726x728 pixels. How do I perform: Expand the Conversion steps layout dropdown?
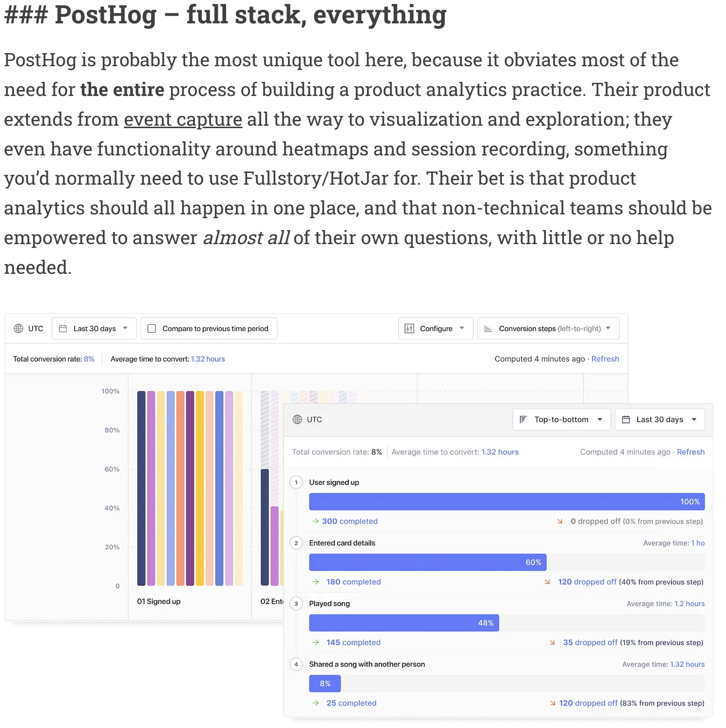point(608,328)
